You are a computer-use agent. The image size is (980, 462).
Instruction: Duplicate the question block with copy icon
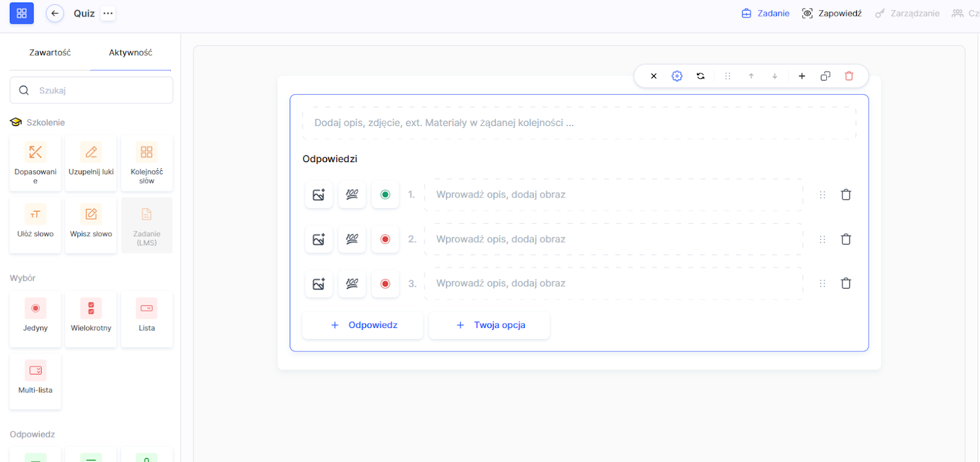pyautogui.click(x=826, y=76)
